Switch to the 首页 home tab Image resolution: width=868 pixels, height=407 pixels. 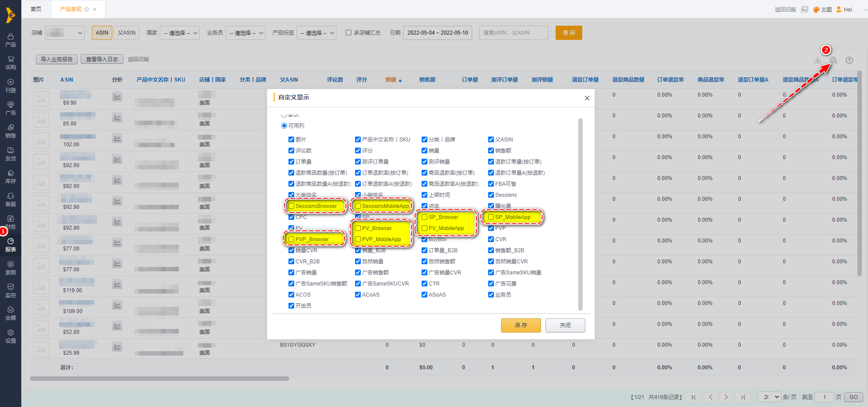coord(36,9)
